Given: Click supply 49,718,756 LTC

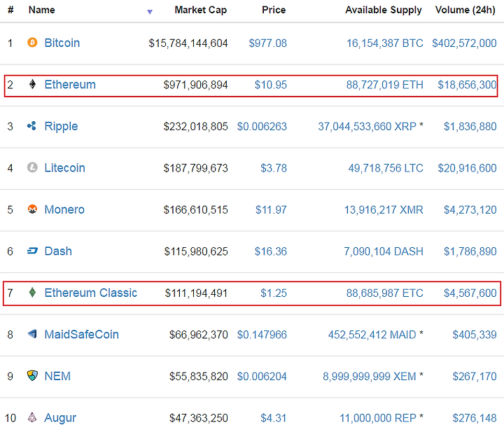Looking at the screenshot, I should (386, 168).
